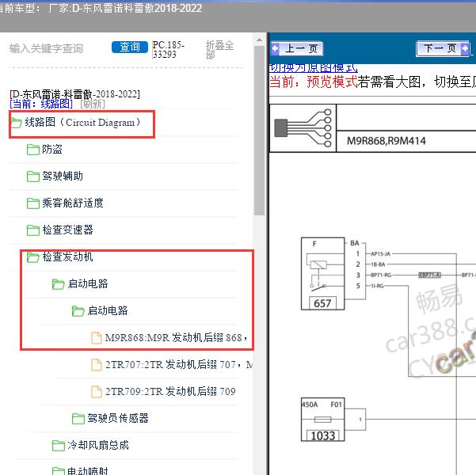Click the first-level 启动电路 open folder icon

click(58, 284)
